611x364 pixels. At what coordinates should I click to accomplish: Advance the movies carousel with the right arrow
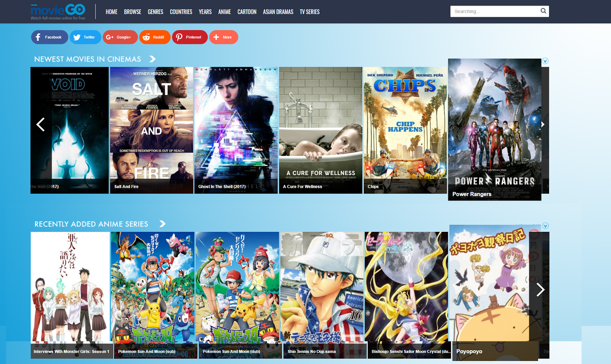tap(542, 125)
